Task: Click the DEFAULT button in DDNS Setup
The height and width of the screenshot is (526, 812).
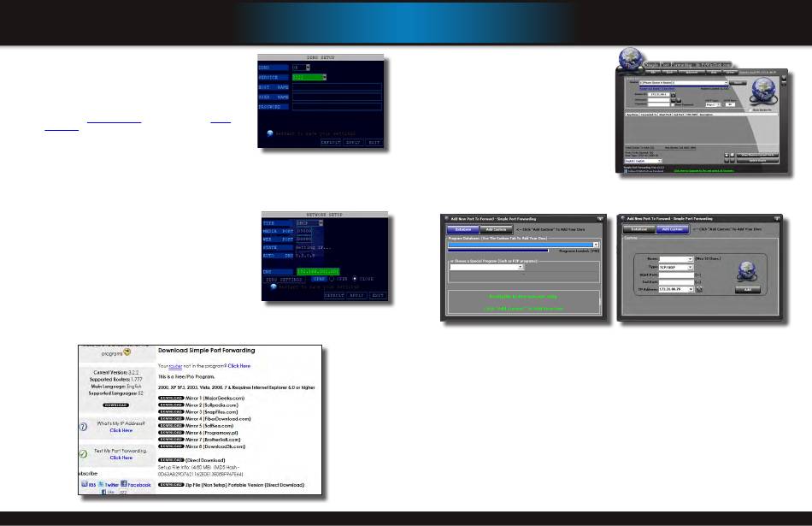Action: tap(331, 142)
